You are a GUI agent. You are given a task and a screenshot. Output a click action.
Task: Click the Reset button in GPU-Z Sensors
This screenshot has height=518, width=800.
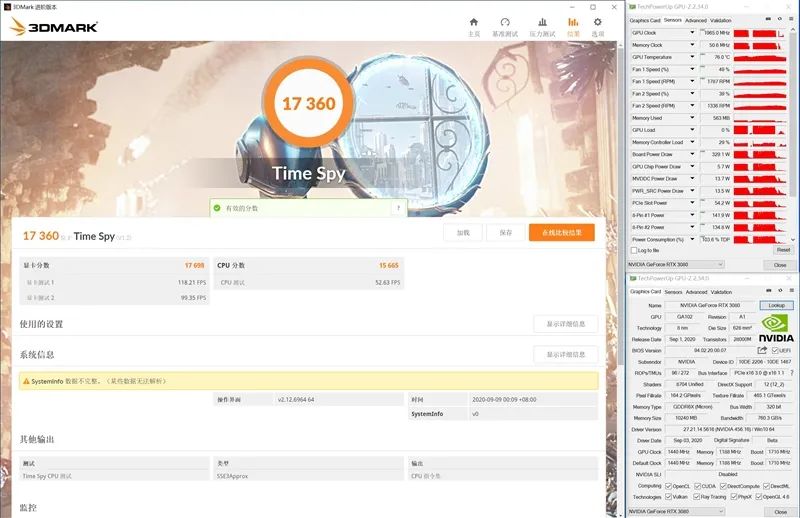(x=783, y=250)
